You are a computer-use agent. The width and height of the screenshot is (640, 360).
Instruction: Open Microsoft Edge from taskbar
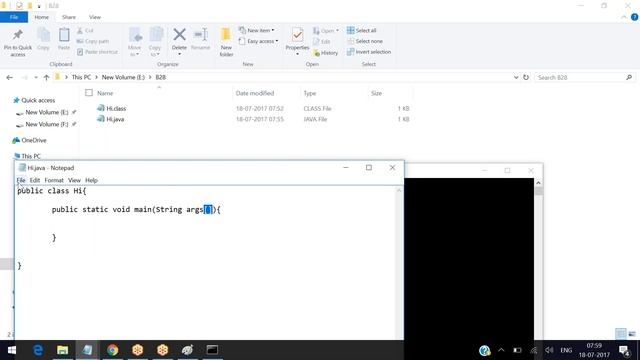[38, 350]
